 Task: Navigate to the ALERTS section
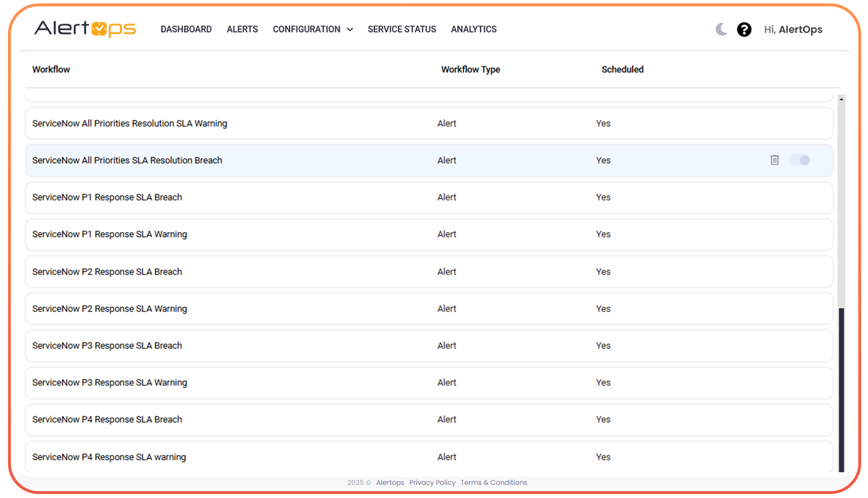[x=242, y=29]
